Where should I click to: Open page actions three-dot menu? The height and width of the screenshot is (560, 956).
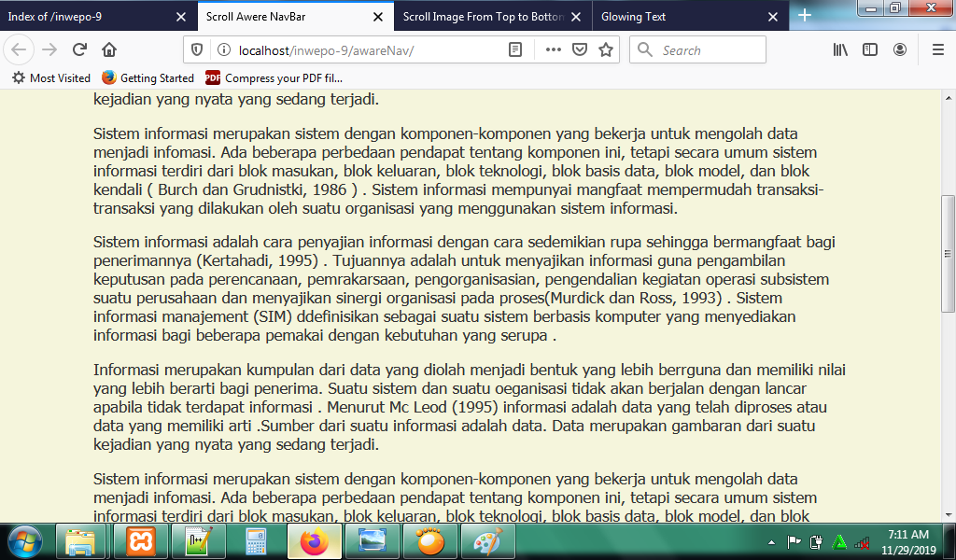point(553,50)
